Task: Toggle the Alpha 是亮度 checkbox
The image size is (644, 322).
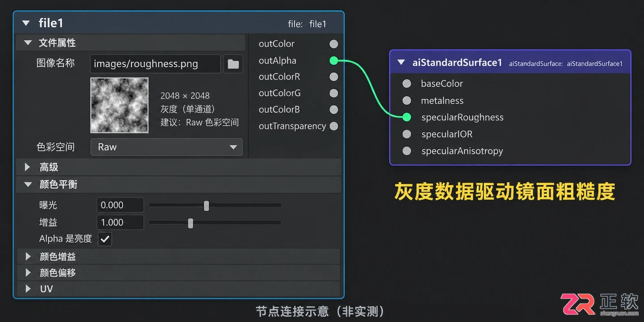Action: click(105, 239)
